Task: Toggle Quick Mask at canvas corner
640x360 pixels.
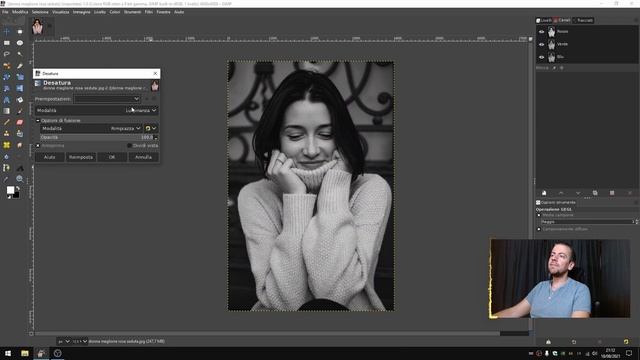Action: tap(31, 334)
